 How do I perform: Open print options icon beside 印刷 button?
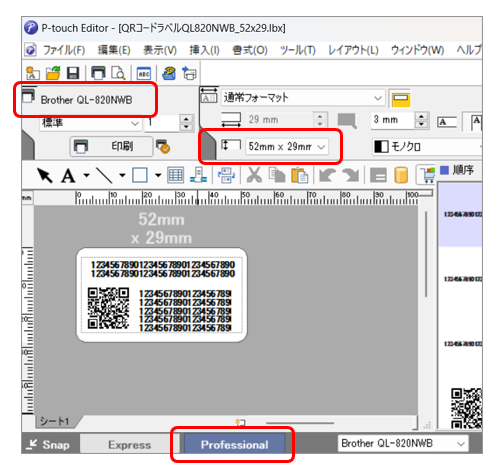(x=163, y=147)
